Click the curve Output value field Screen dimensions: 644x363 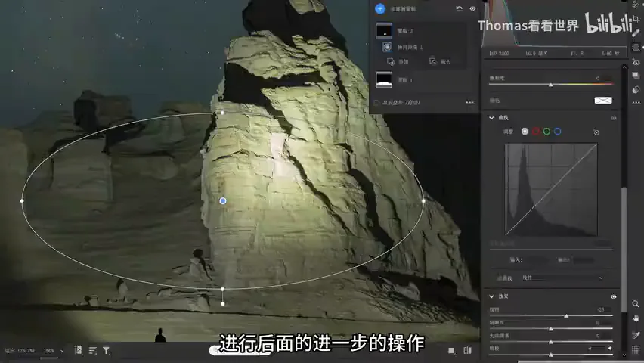click(x=584, y=260)
